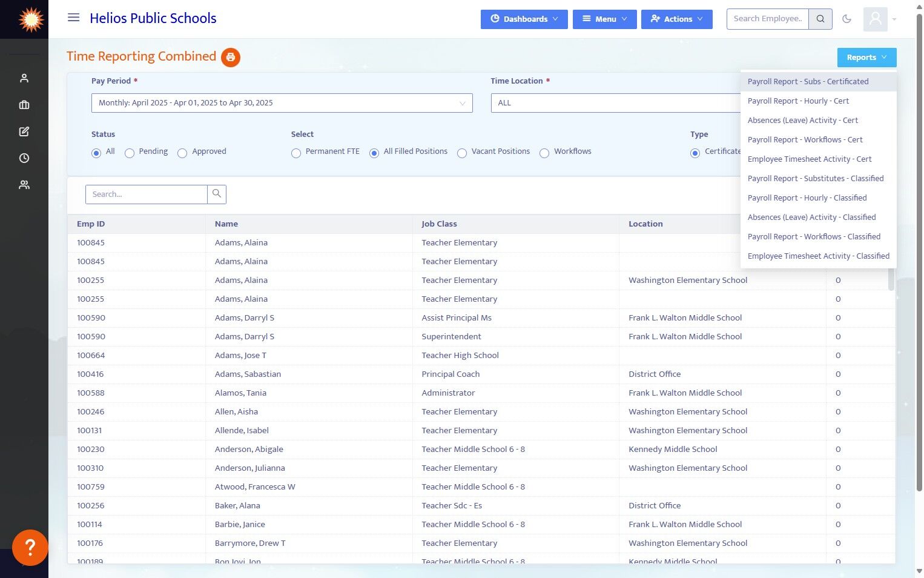Click the table search magnifier icon
This screenshot has width=924, height=578.
click(x=217, y=194)
